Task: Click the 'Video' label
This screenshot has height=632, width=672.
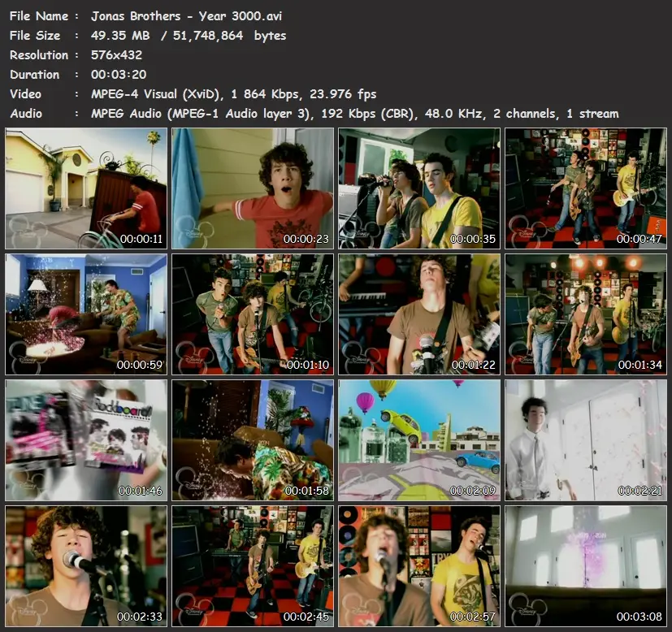Action: tap(26, 94)
